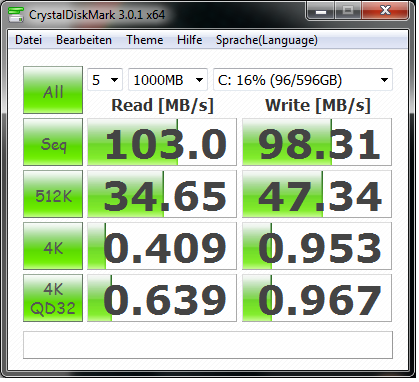The width and height of the screenshot is (419, 382).
Task: Click the CrystalDiskMark title bar icon
Action: click(x=16, y=15)
